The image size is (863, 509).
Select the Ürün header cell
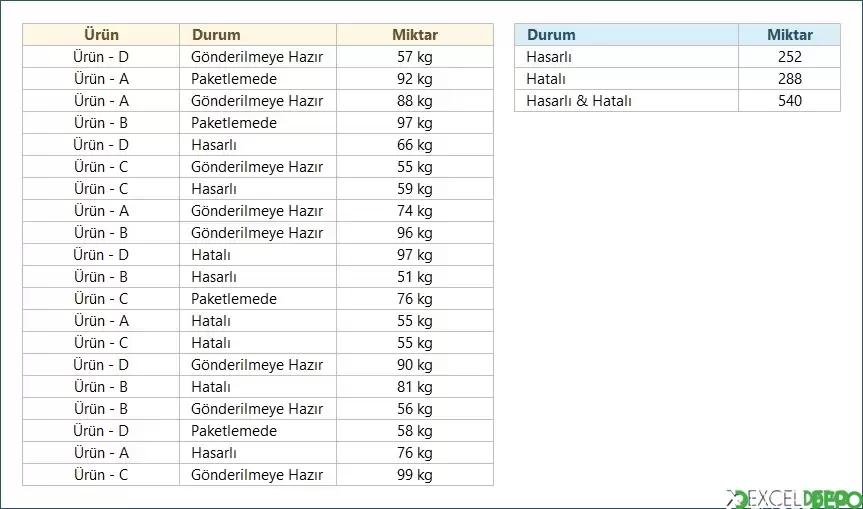click(101, 35)
